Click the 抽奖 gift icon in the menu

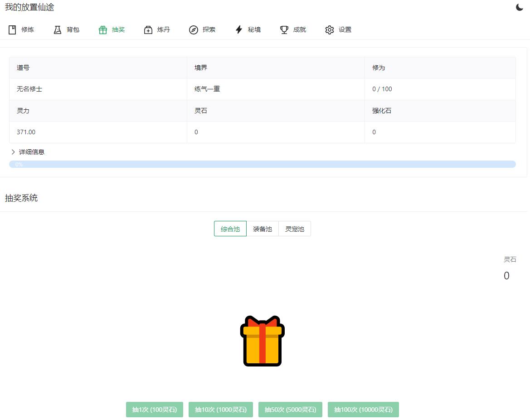tap(103, 30)
